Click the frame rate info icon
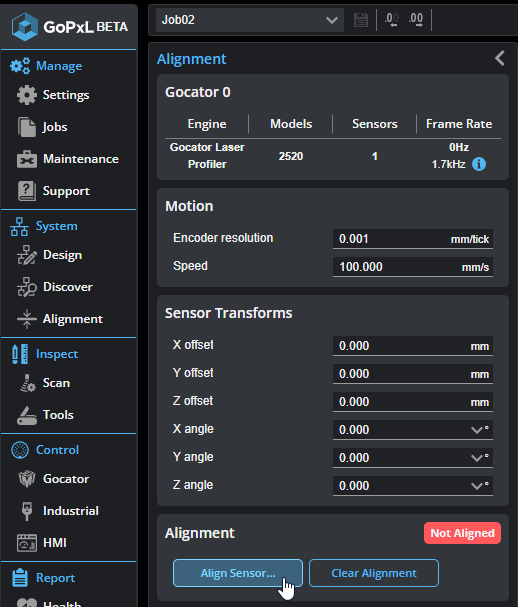Image resolution: width=518 pixels, height=607 pixels. (x=479, y=164)
